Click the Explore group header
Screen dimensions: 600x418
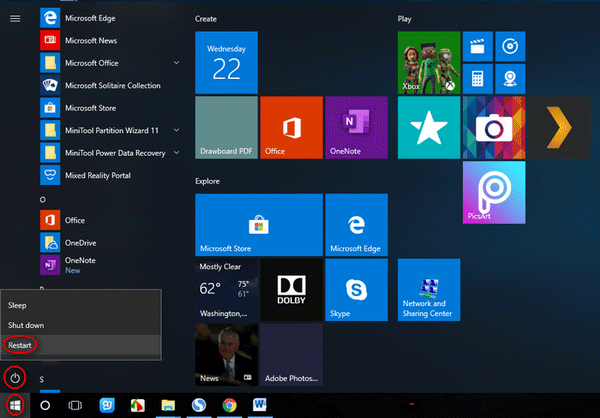click(207, 181)
